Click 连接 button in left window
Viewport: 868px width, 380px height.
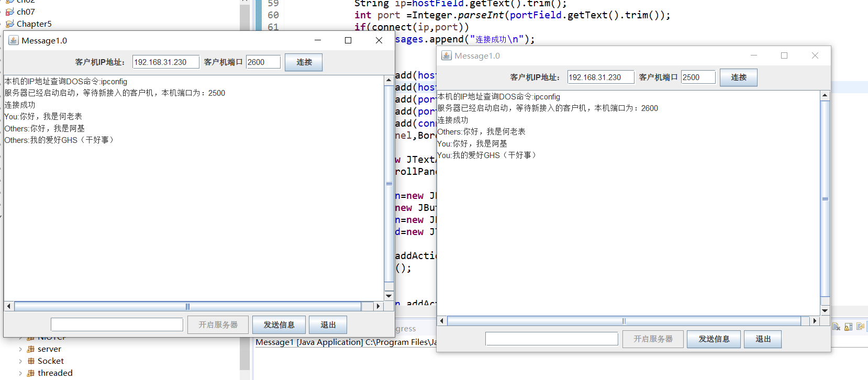click(x=304, y=62)
